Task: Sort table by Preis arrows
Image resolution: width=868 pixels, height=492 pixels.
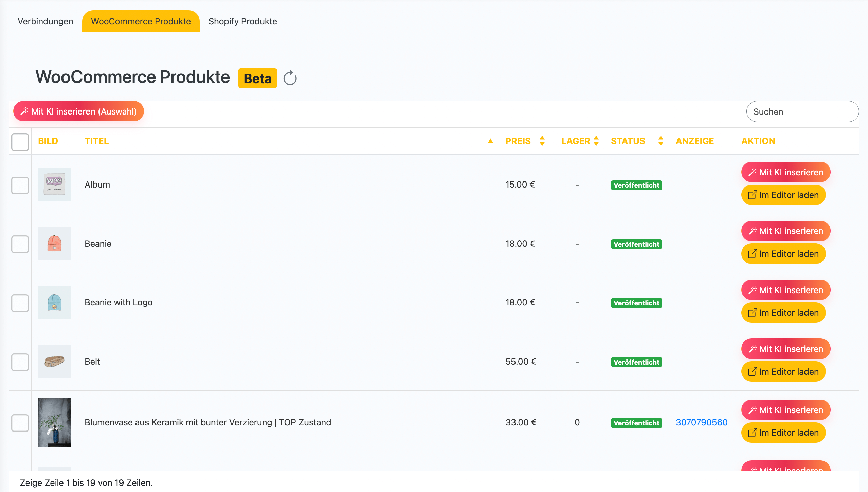Action: [542, 141]
